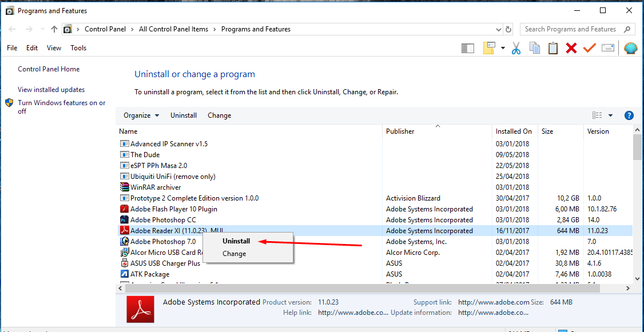Open the Adobe Help link URL

[353, 313]
